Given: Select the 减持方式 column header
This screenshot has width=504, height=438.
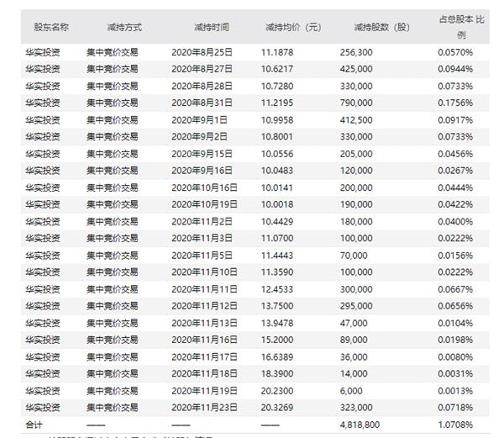Looking at the screenshot, I should point(124,28).
